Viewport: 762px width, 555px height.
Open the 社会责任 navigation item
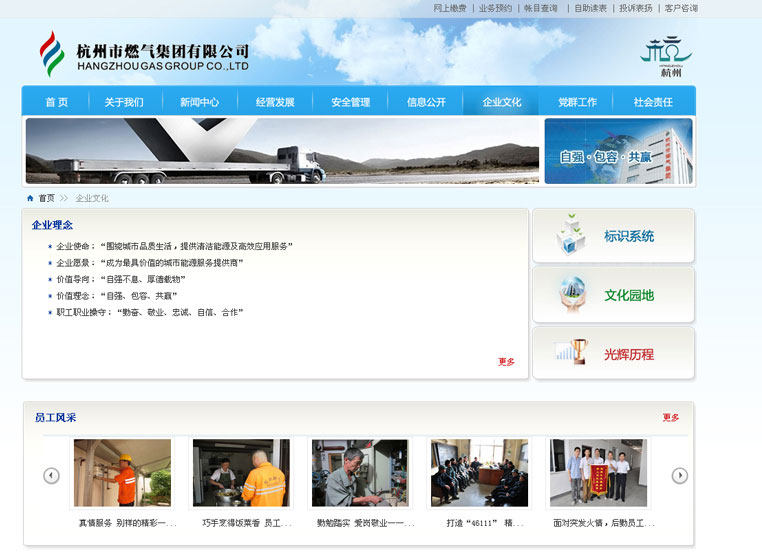653,102
